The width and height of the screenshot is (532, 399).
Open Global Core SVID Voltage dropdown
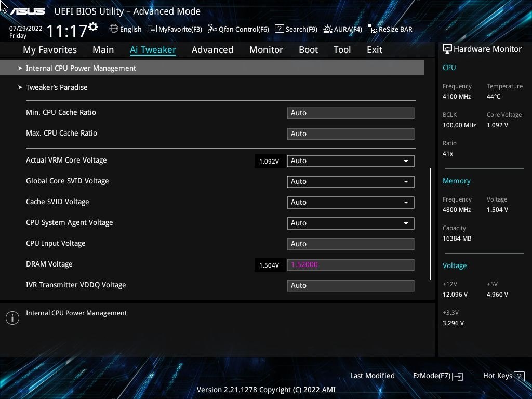tap(351, 181)
